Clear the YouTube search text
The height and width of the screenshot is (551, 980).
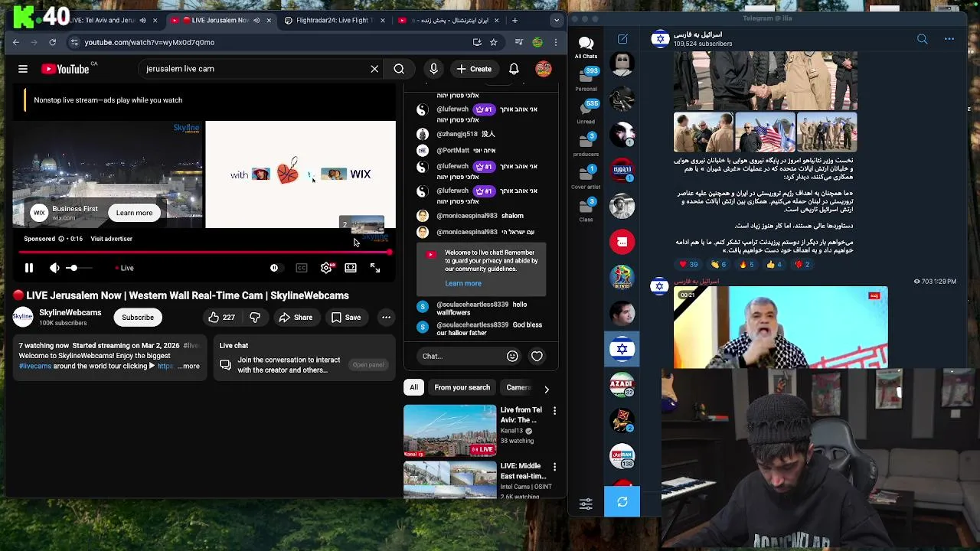tap(374, 69)
